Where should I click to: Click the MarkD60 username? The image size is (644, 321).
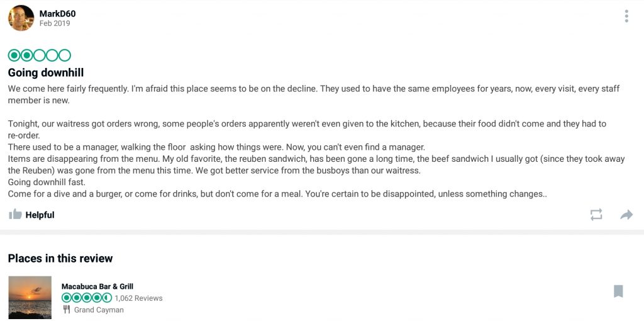tap(57, 14)
